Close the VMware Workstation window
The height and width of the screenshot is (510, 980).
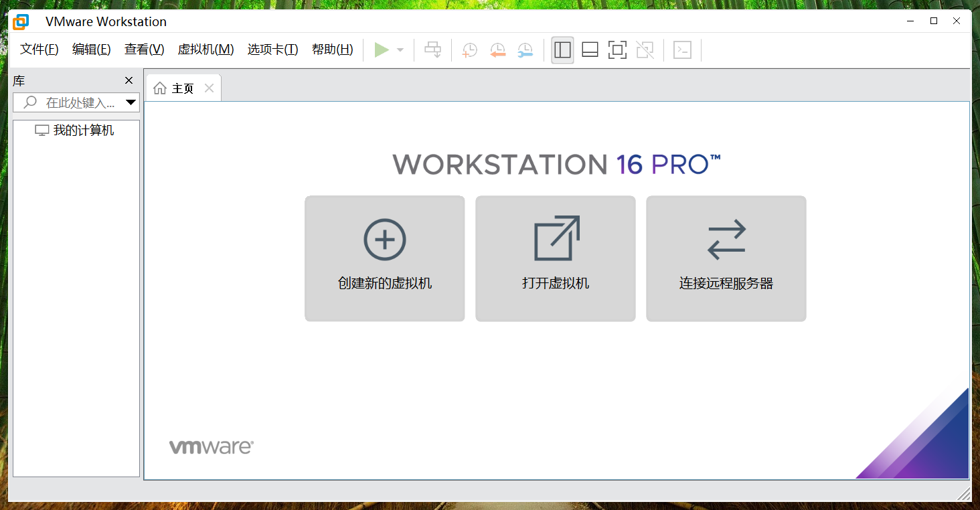tap(958, 21)
